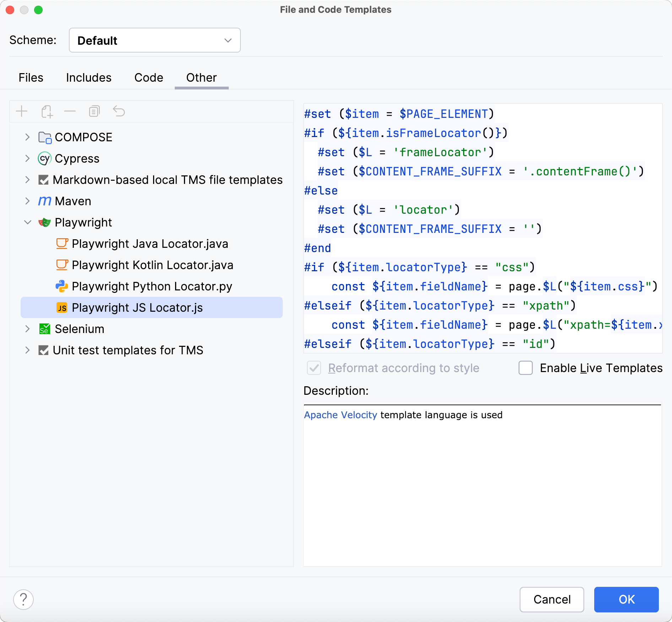Image resolution: width=672 pixels, height=622 pixels.
Task: Revert template changes with the undo arrow
Action: click(119, 111)
